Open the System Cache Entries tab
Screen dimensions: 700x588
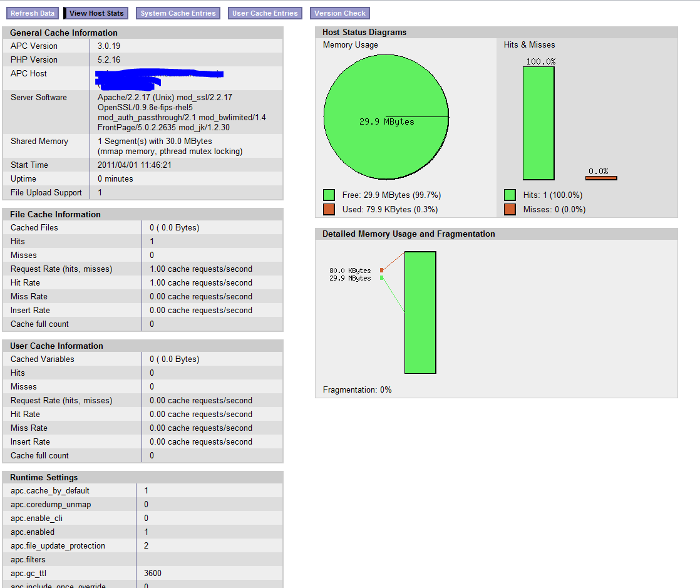(x=178, y=13)
